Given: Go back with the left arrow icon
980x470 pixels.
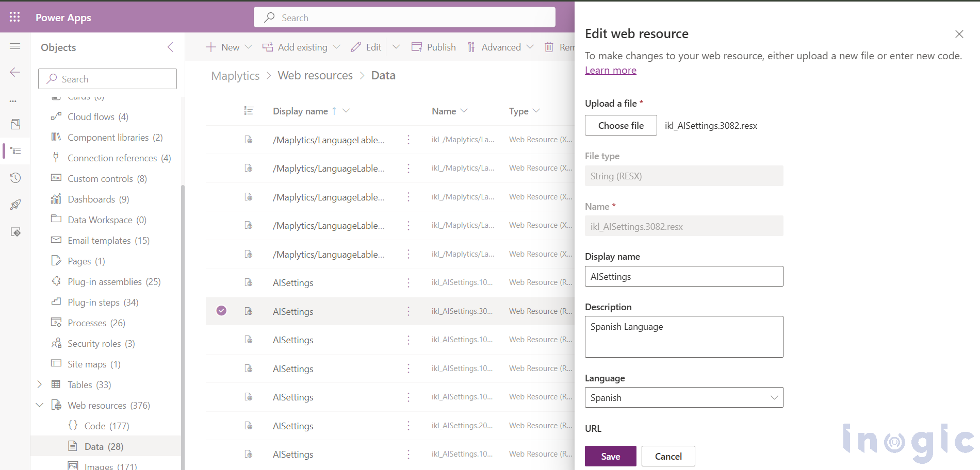Looking at the screenshot, I should 15,72.
